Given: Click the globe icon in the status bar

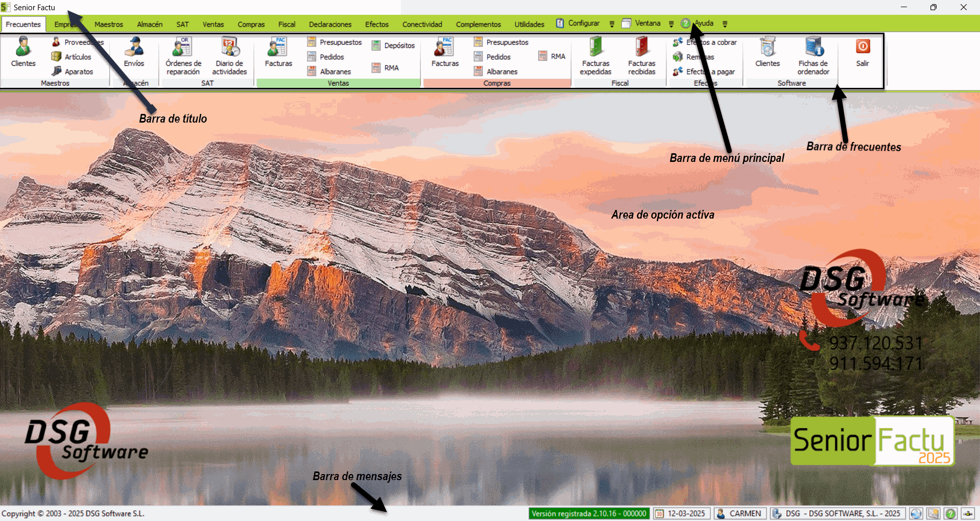Looking at the screenshot, I should click(x=916, y=513).
